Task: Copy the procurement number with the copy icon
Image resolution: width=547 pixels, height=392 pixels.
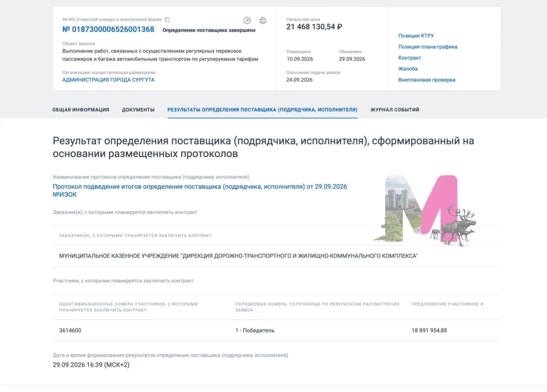Action: coord(167,20)
